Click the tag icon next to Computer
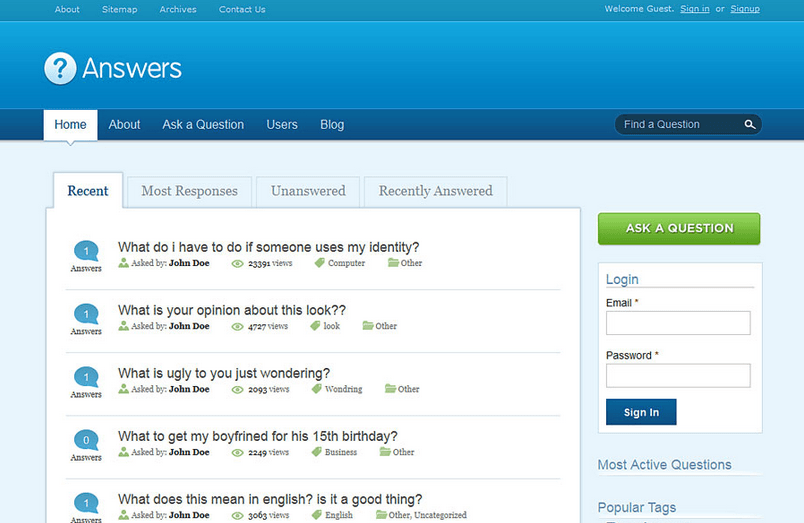Screen dimensions: 804x523 pos(319,263)
